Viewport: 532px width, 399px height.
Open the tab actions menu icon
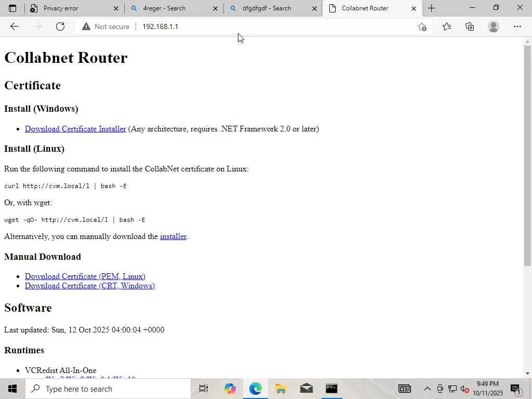click(12, 8)
